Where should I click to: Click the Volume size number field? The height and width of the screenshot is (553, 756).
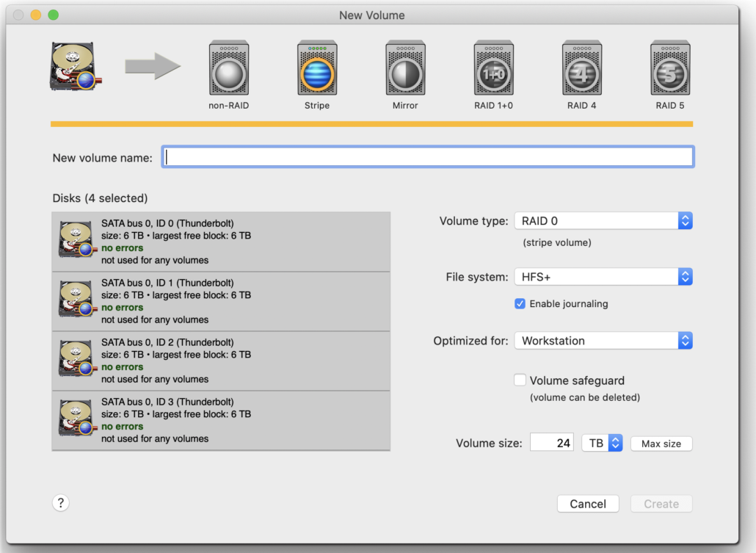pyautogui.click(x=552, y=444)
